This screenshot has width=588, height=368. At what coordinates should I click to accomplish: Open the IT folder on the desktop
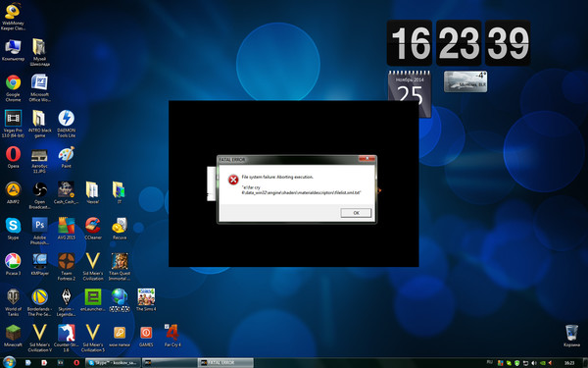point(120,192)
